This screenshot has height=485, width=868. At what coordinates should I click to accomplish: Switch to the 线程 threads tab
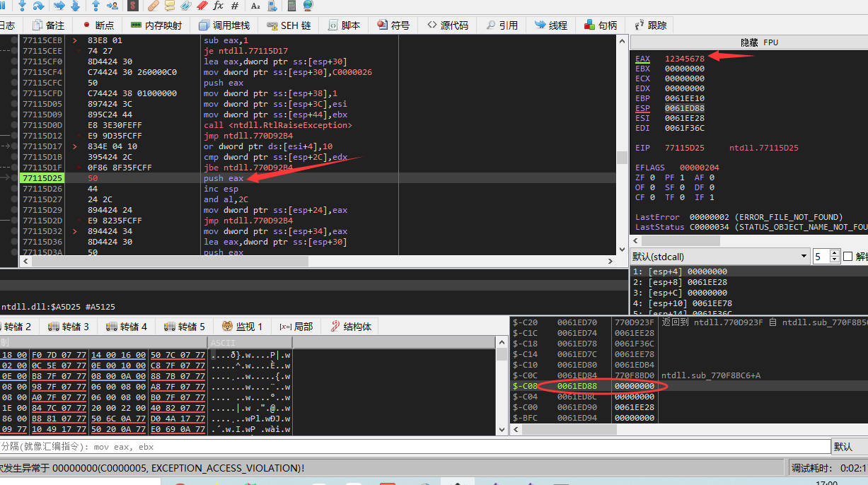coord(551,25)
